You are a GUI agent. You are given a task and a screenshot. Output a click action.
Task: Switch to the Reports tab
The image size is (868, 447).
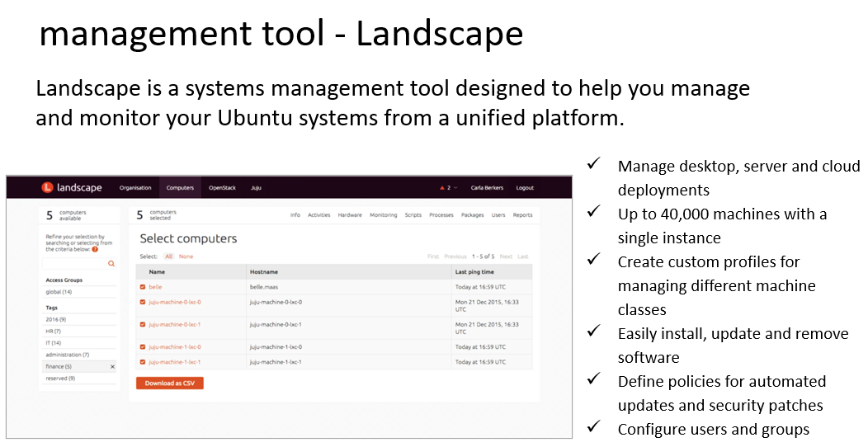coord(522,215)
